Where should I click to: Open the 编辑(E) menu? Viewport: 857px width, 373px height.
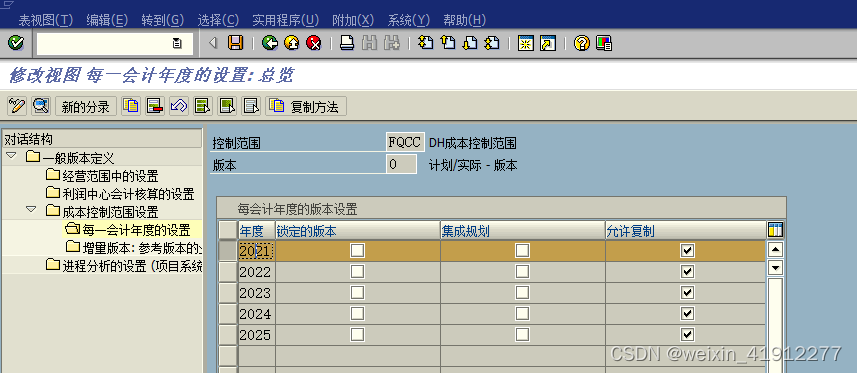click(107, 20)
